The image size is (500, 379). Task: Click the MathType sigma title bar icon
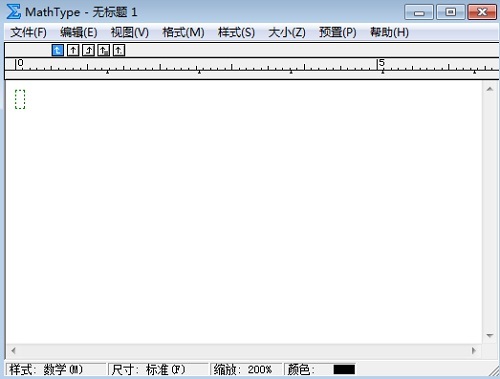[x=14, y=12]
